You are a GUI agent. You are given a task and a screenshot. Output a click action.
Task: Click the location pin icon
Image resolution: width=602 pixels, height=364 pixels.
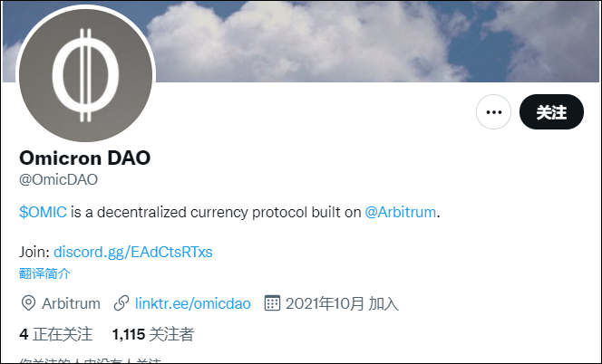point(28,303)
